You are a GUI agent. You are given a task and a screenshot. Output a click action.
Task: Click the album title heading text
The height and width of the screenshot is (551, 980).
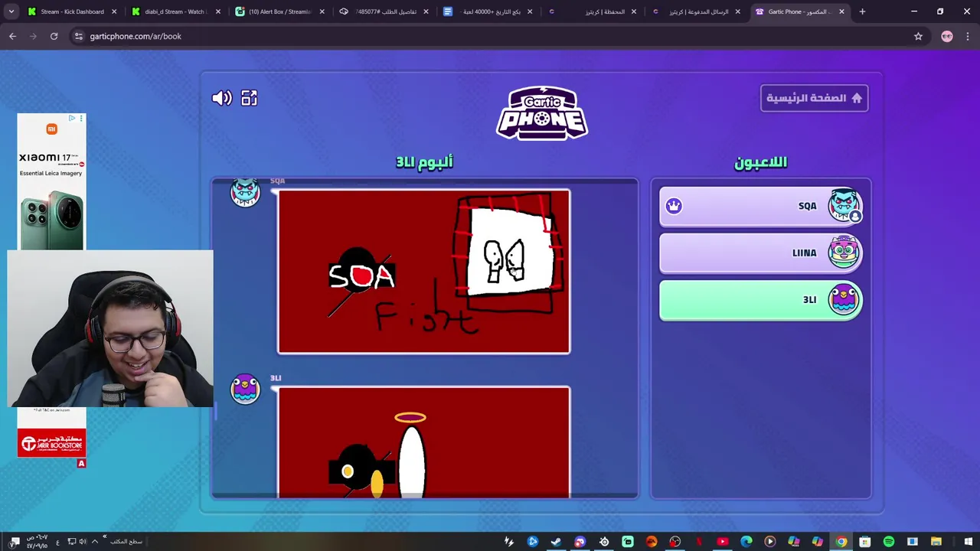tap(424, 161)
